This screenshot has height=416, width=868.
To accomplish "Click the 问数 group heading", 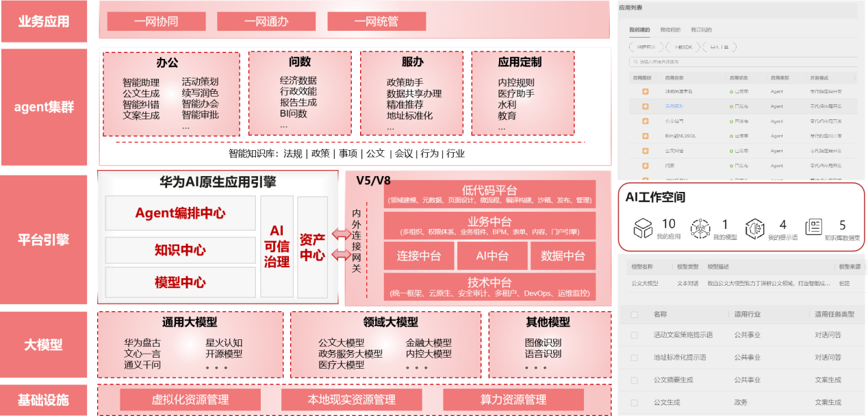I will click(x=300, y=62).
